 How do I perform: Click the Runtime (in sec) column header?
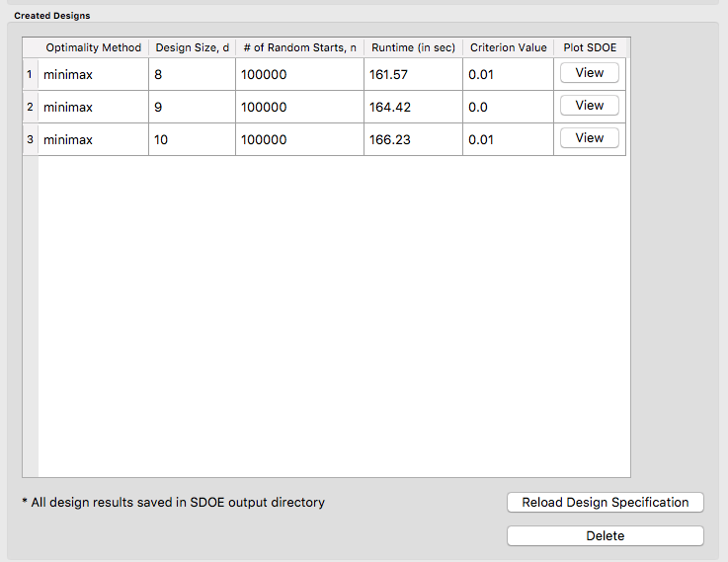[413, 47]
